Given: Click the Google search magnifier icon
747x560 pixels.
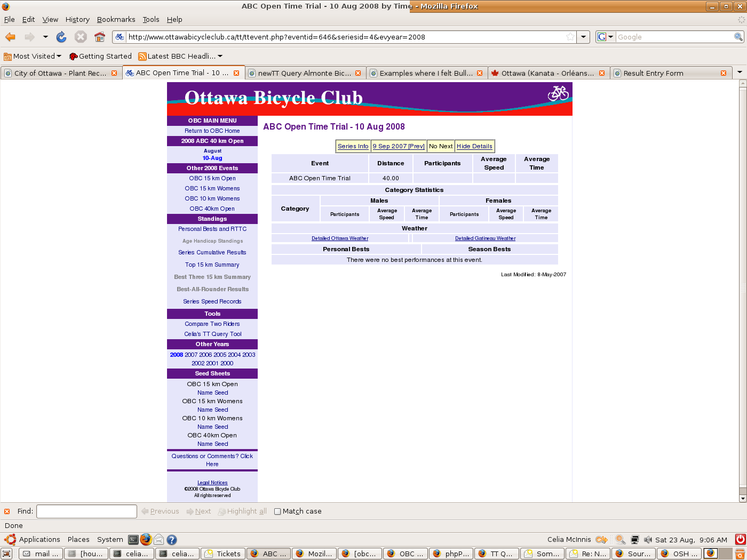Looking at the screenshot, I should pos(738,37).
